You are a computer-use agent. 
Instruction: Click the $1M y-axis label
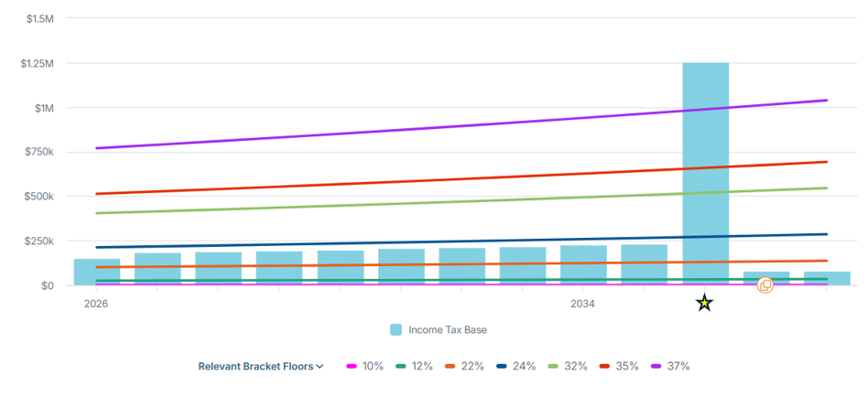point(44,108)
